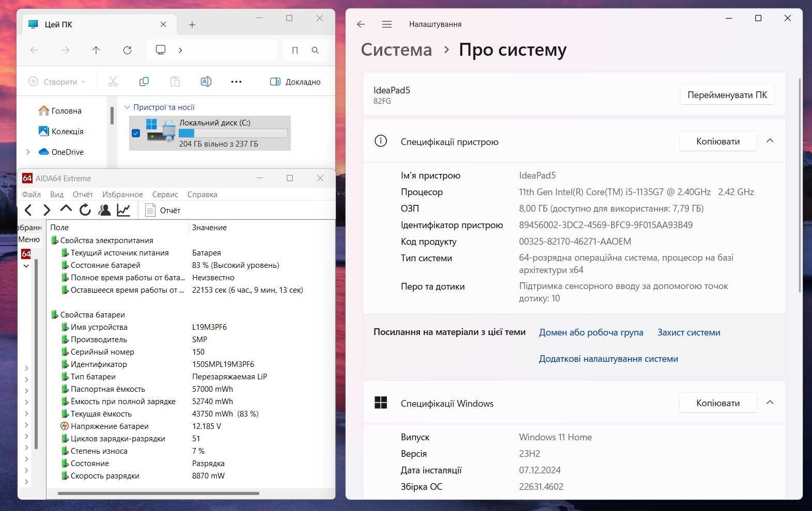Click the Settings back arrow
This screenshot has width=812, height=511.
pos(361,24)
